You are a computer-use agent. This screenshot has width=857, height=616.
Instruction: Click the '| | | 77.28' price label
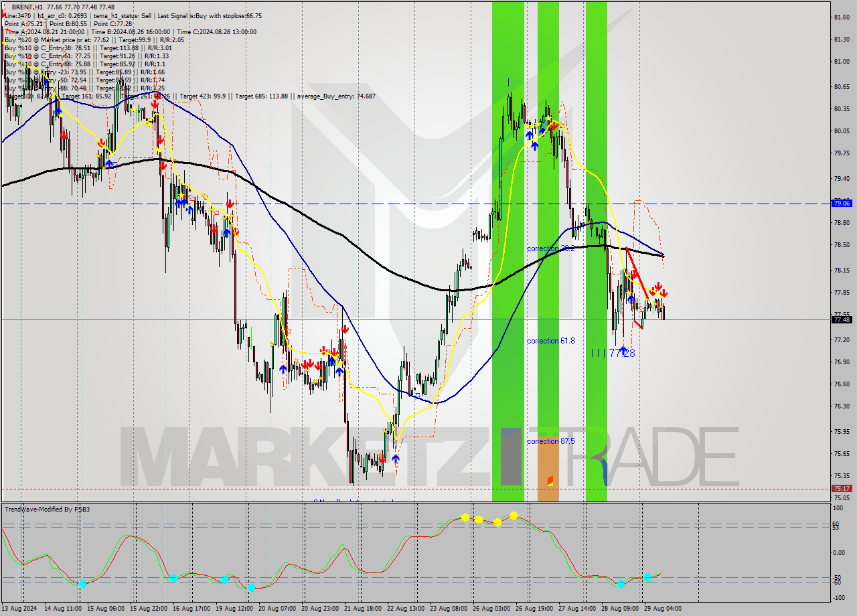tap(613, 353)
